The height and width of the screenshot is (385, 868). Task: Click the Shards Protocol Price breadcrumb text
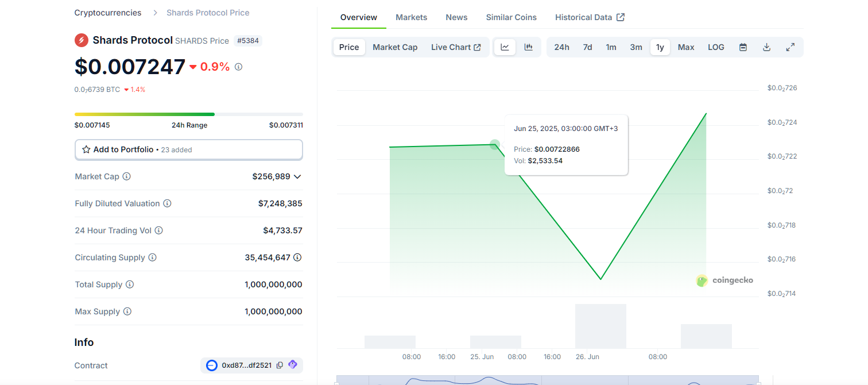point(208,13)
